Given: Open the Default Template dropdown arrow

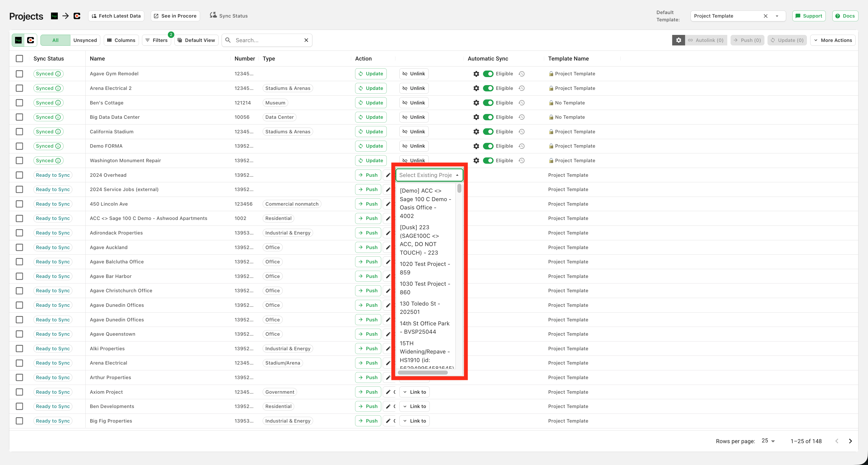Looking at the screenshot, I should click(x=777, y=16).
